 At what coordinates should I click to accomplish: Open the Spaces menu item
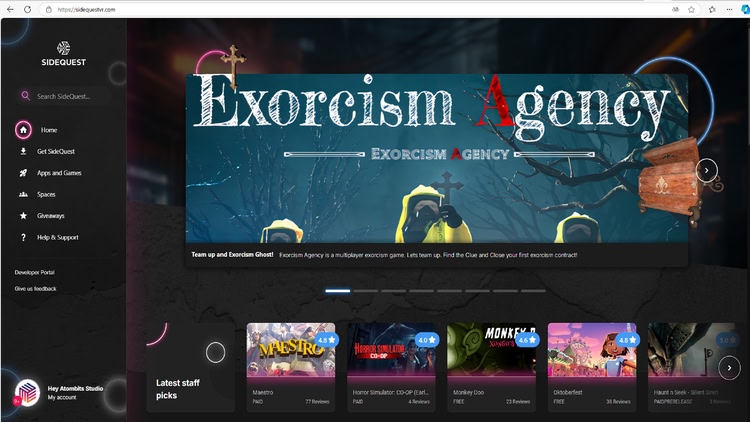[x=46, y=194]
